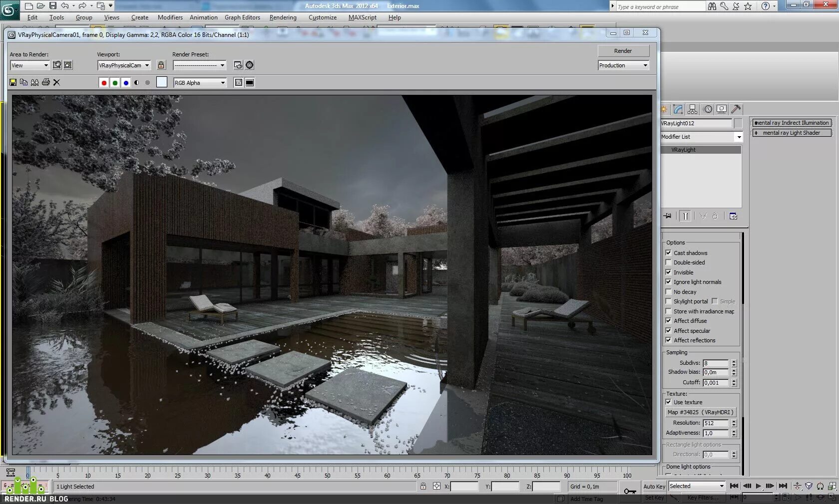839x504 pixels.
Task: Open the Selected key set dropdown
Action: [697, 486]
